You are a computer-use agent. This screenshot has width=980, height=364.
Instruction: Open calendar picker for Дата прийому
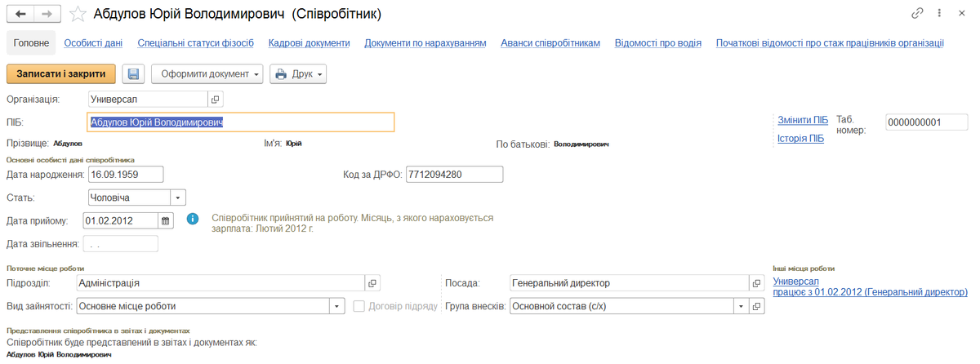point(166,220)
